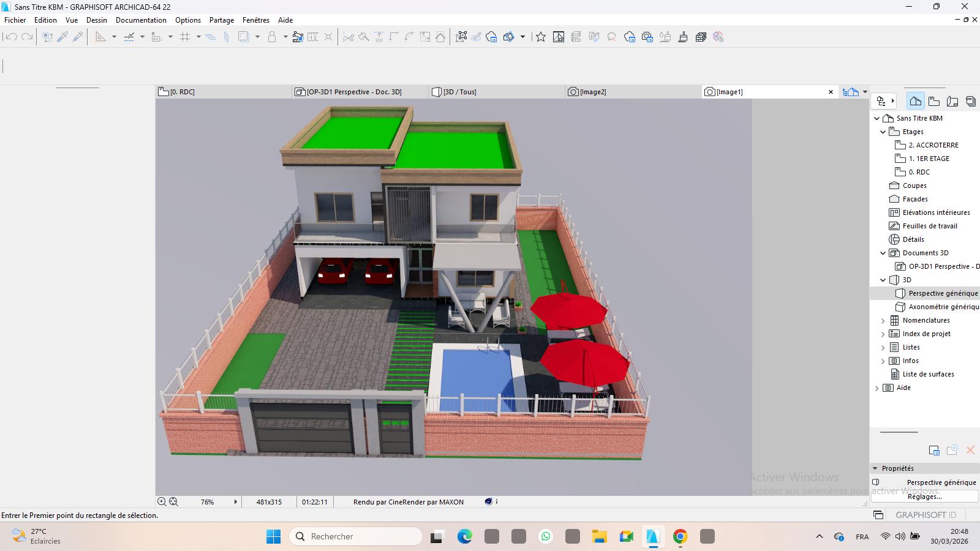Open Google Chrome from the taskbar
Viewport: 980px width, 551px height.
pos(680,537)
